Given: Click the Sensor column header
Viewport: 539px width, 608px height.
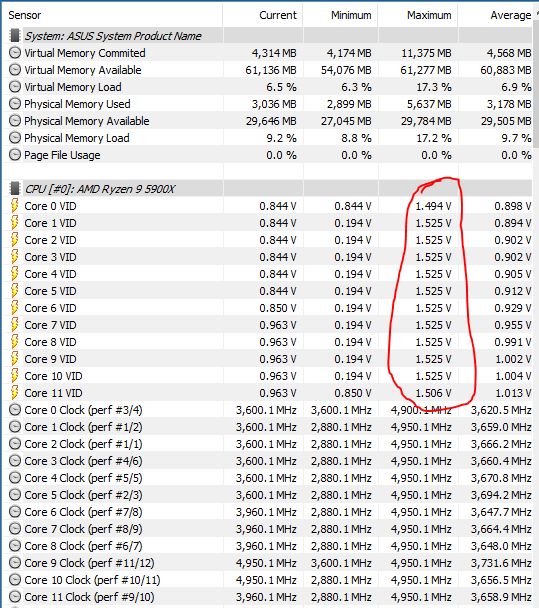Looking at the screenshot, I should [25, 15].
